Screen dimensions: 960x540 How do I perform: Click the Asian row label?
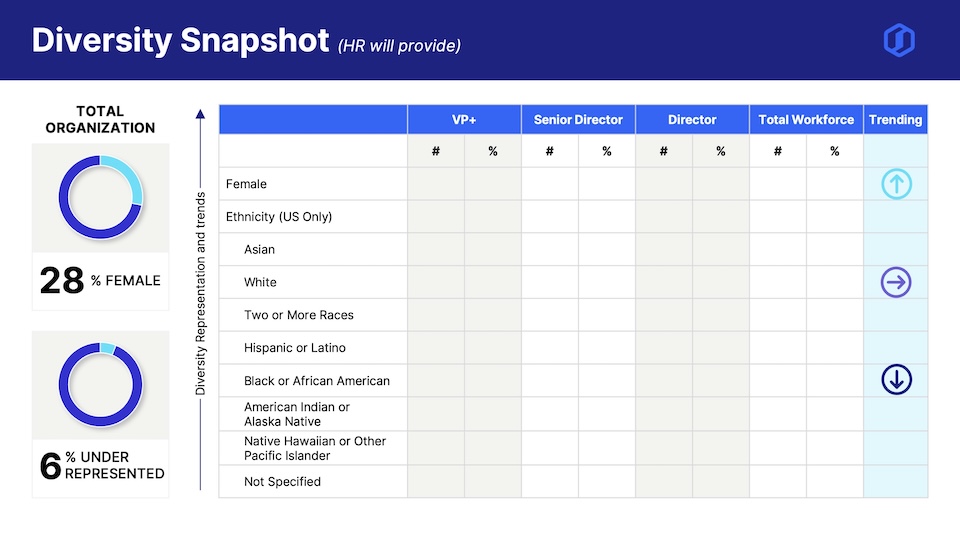[259, 250]
